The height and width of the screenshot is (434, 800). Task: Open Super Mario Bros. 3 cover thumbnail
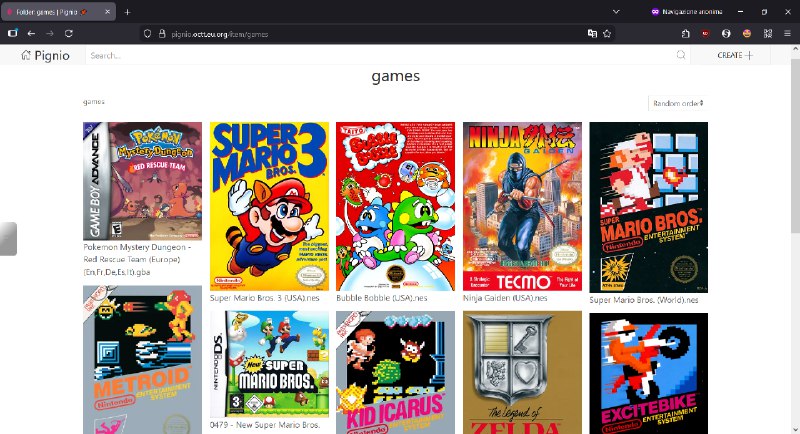(269, 206)
